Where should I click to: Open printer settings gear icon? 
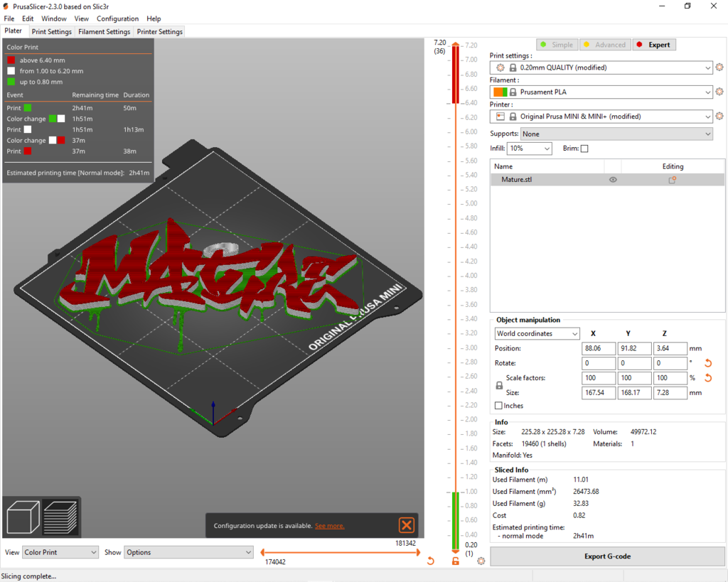click(719, 116)
